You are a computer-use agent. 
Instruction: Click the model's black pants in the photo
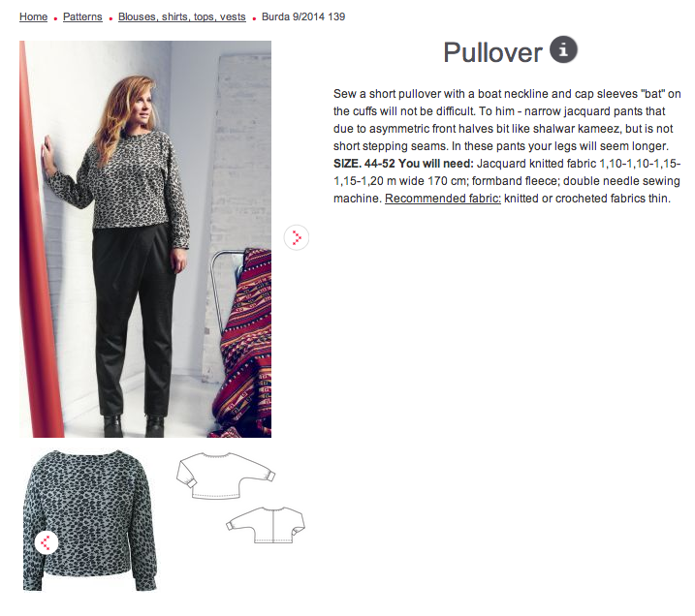click(x=133, y=319)
